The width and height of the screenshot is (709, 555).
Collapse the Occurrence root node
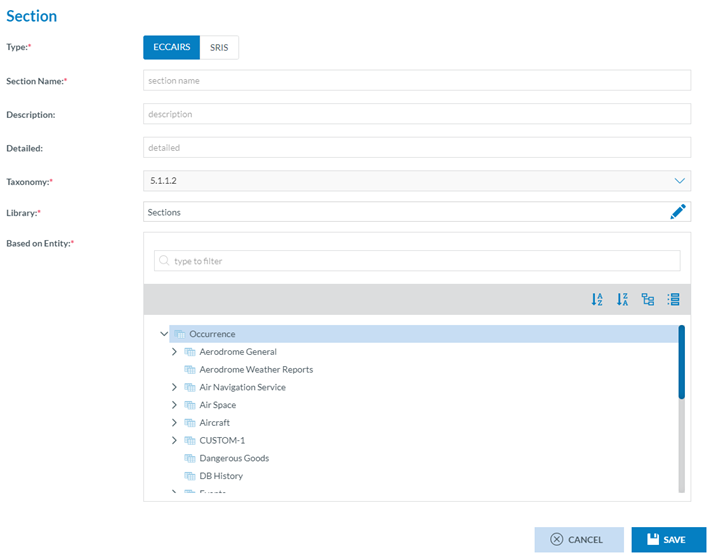tap(164, 334)
